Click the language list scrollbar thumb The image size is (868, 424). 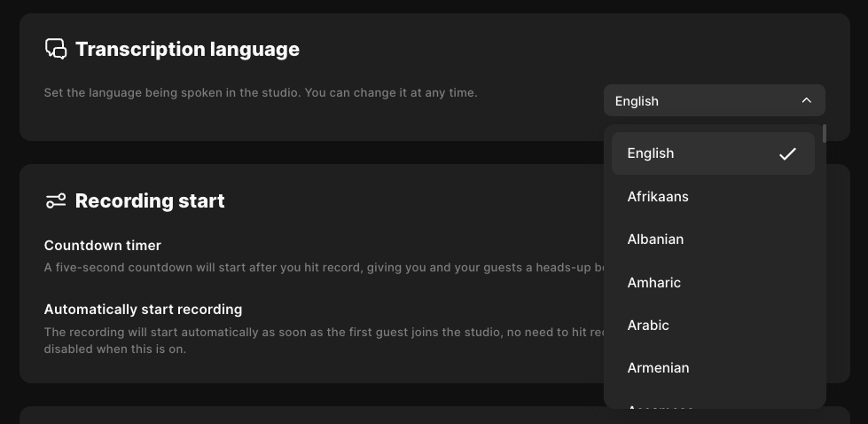point(824,134)
